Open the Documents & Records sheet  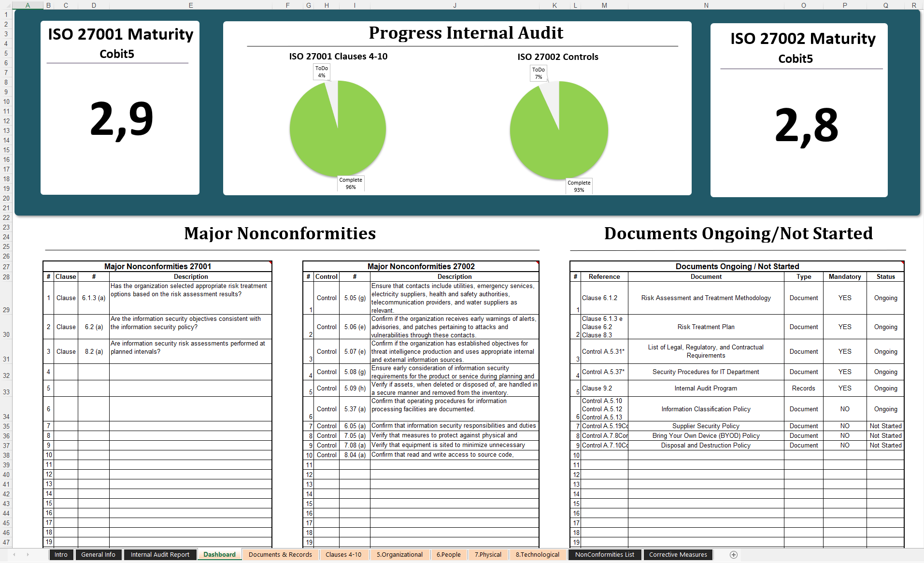[280, 554]
